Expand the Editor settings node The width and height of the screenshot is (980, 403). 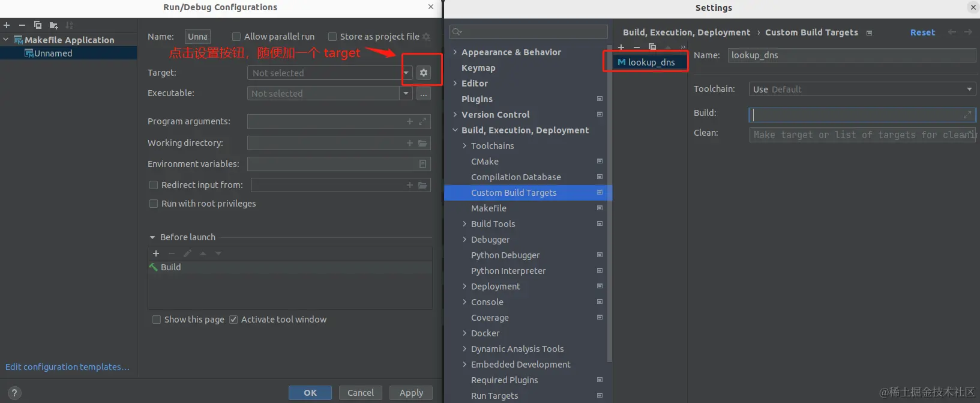point(455,83)
